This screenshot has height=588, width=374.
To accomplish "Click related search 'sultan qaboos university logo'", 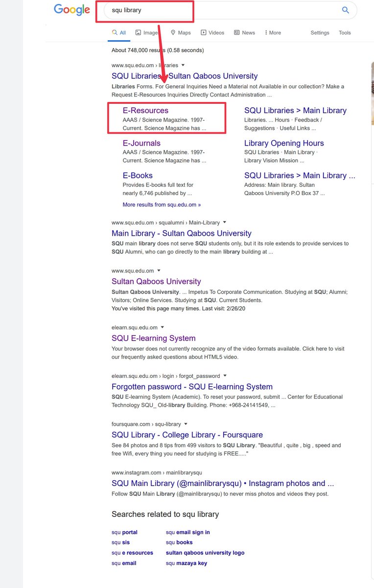I will (x=205, y=553).
